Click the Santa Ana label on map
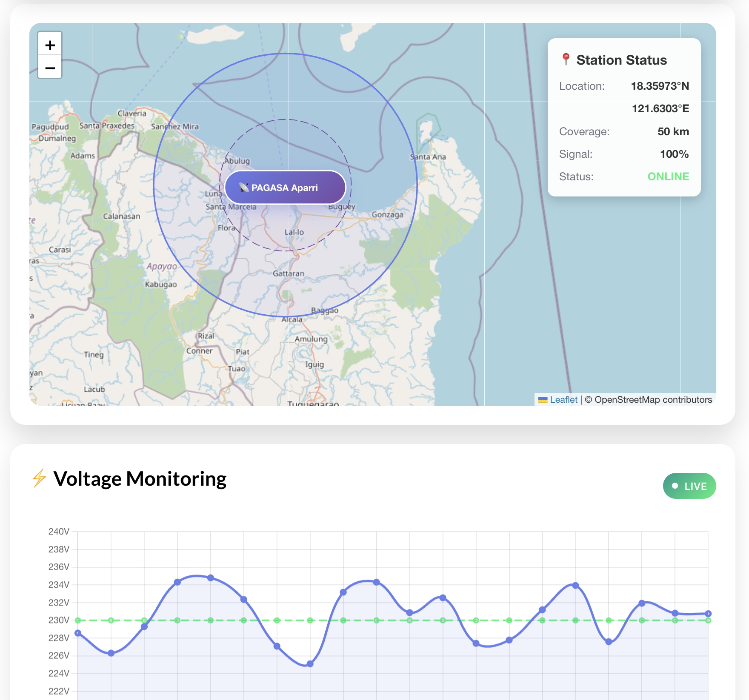Viewport: 749px width, 700px height. (x=428, y=157)
